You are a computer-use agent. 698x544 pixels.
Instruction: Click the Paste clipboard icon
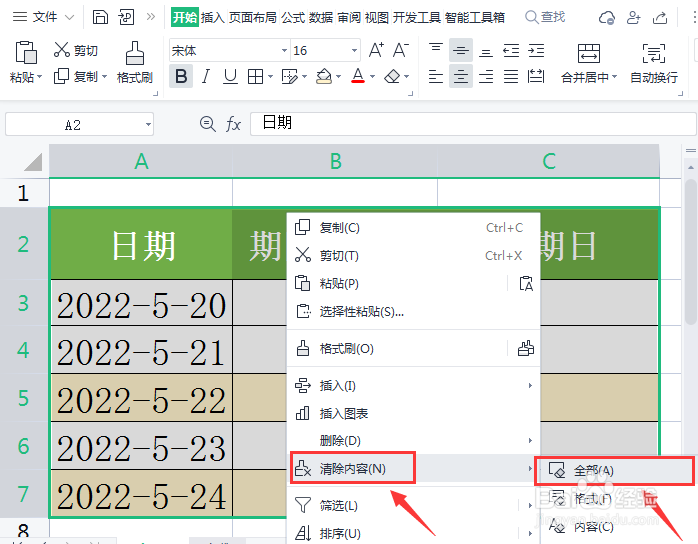tap(26, 53)
